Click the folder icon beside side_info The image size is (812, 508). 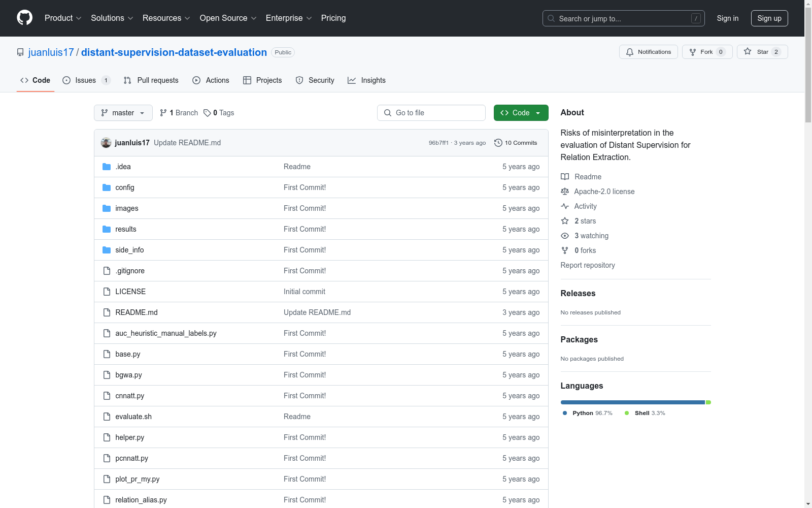107,250
